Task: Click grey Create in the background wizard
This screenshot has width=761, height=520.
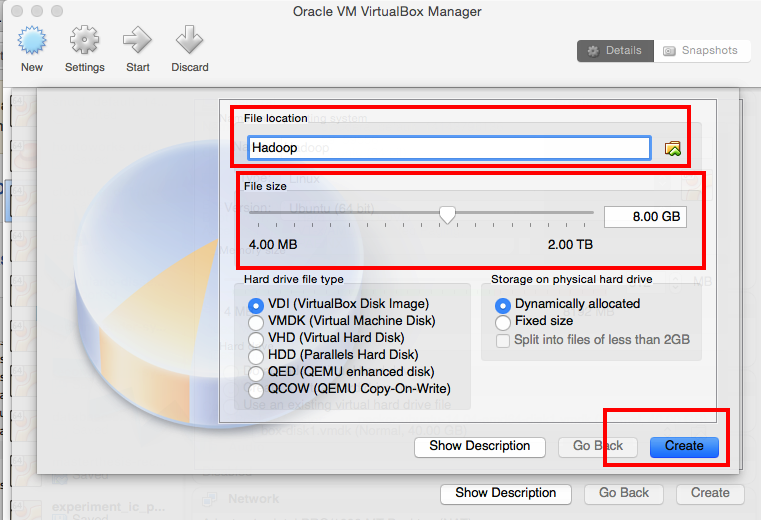Action: (710, 493)
